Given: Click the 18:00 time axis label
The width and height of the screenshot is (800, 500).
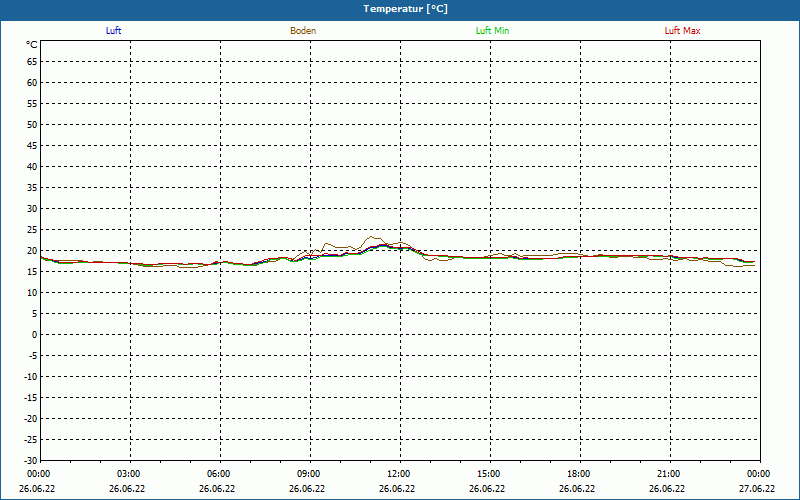Looking at the screenshot, I should [579, 474].
